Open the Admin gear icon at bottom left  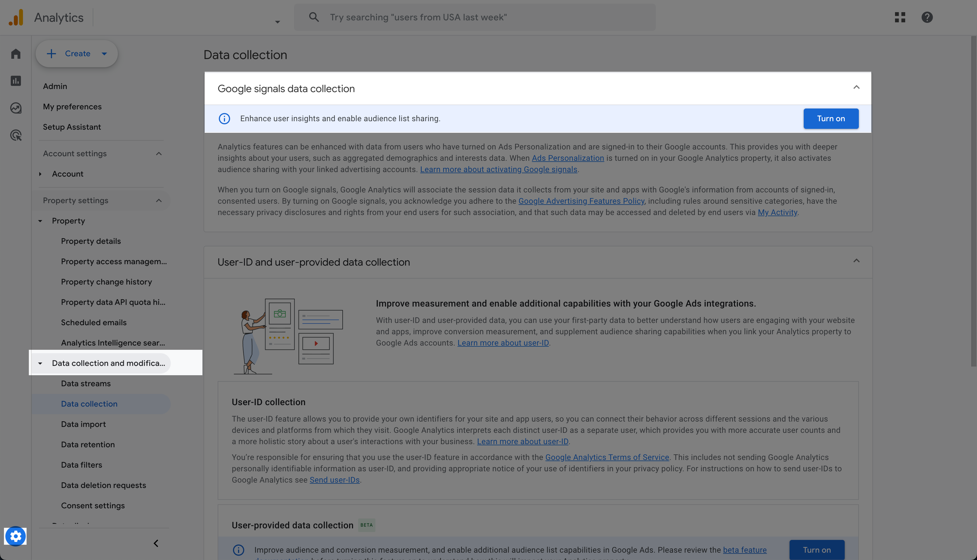point(15,536)
